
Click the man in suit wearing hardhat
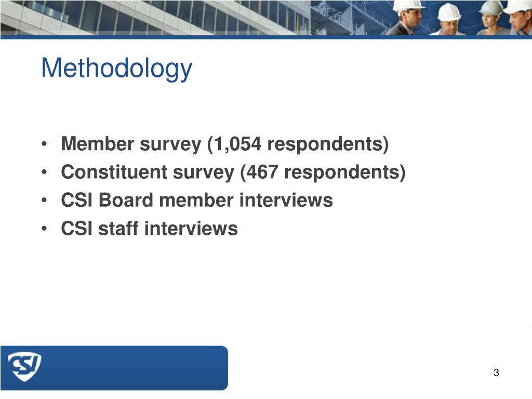coord(405,18)
